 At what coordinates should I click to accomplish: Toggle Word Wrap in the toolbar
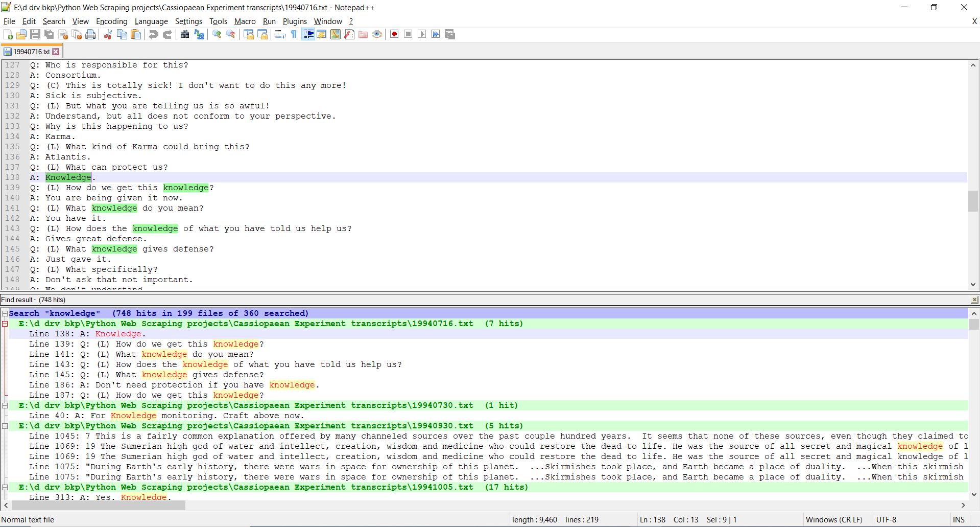click(280, 34)
